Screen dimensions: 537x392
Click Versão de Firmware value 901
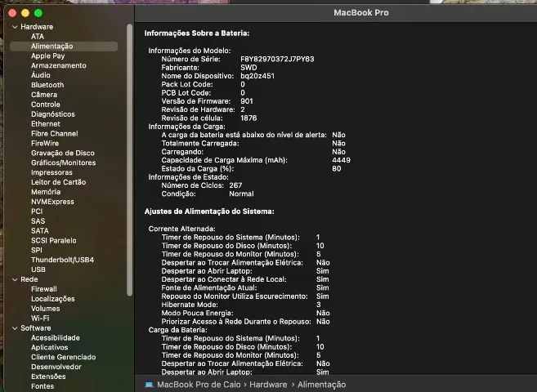tap(247, 101)
